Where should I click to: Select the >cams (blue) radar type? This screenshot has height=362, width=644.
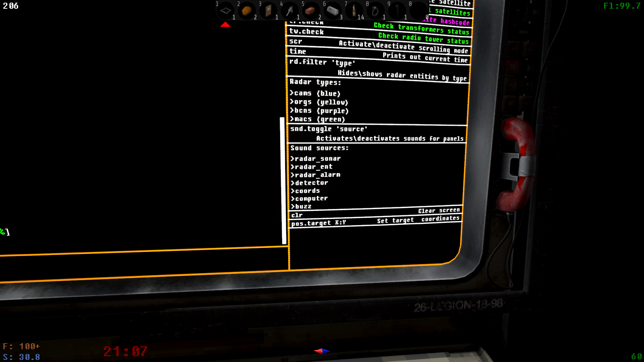(315, 93)
